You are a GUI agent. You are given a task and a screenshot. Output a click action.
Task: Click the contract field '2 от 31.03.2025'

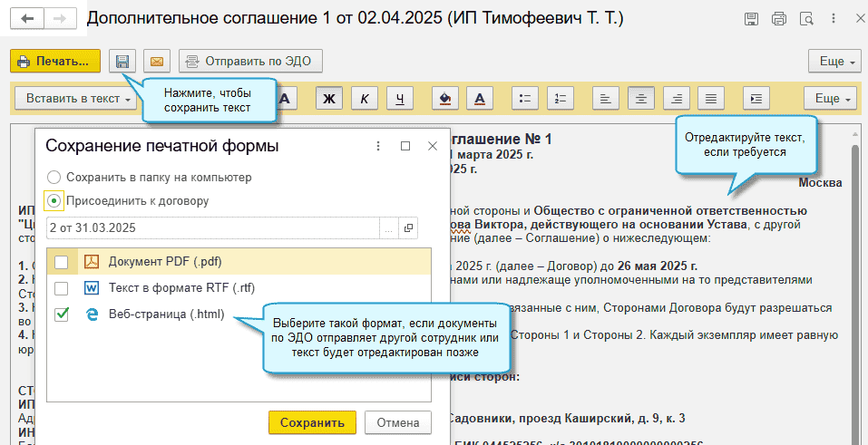pyautogui.click(x=213, y=227)
